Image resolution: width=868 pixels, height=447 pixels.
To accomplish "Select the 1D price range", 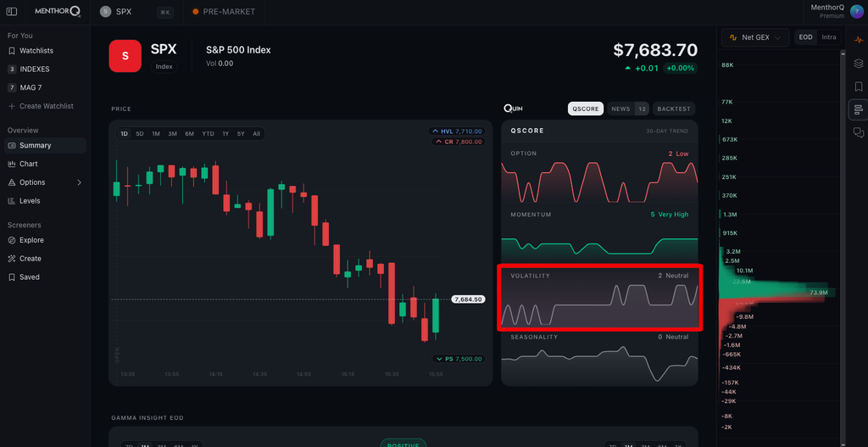I will coord(125,133).
